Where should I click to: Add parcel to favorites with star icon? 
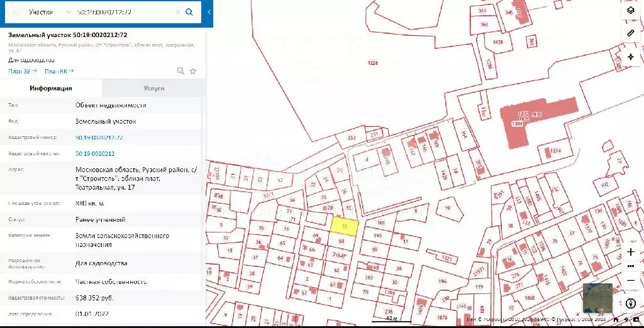(193, 71)
